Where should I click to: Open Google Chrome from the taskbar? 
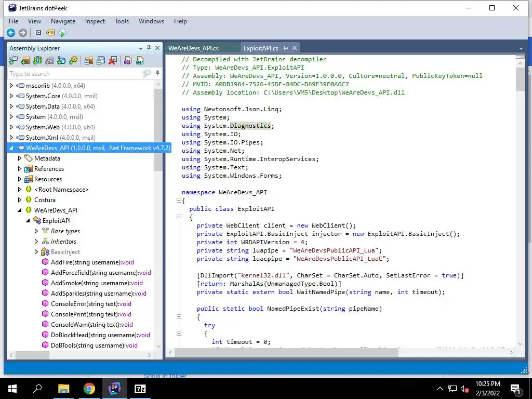(x=89, y=389)
